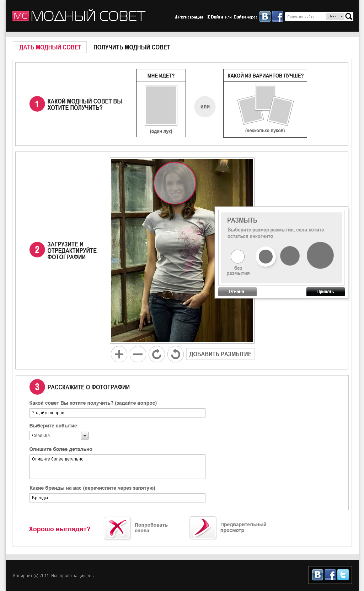The width and height of the screenshot is (364, 591).
Task: Rotate photo counterclockwise with the rotate icon
Action: coord(176,354)
